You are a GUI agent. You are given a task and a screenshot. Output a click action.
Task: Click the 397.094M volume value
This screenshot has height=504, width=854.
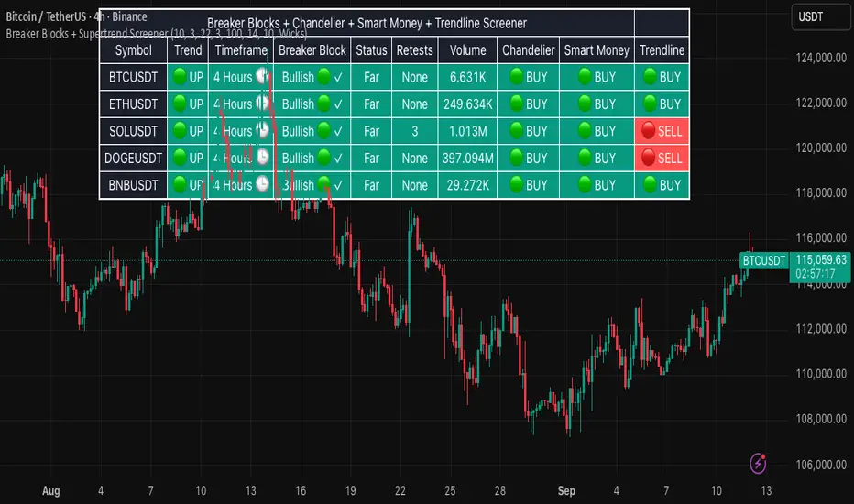(468, 159)
